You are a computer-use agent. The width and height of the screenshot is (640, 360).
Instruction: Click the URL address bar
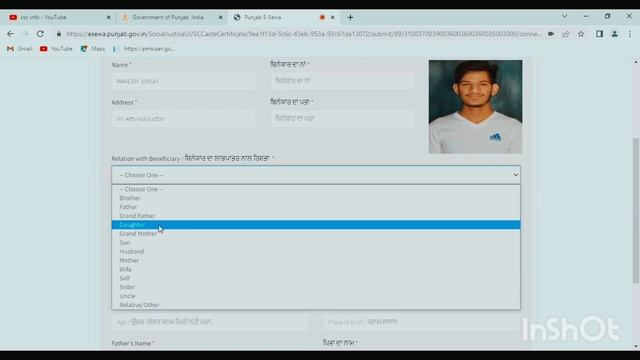(304, 34)
